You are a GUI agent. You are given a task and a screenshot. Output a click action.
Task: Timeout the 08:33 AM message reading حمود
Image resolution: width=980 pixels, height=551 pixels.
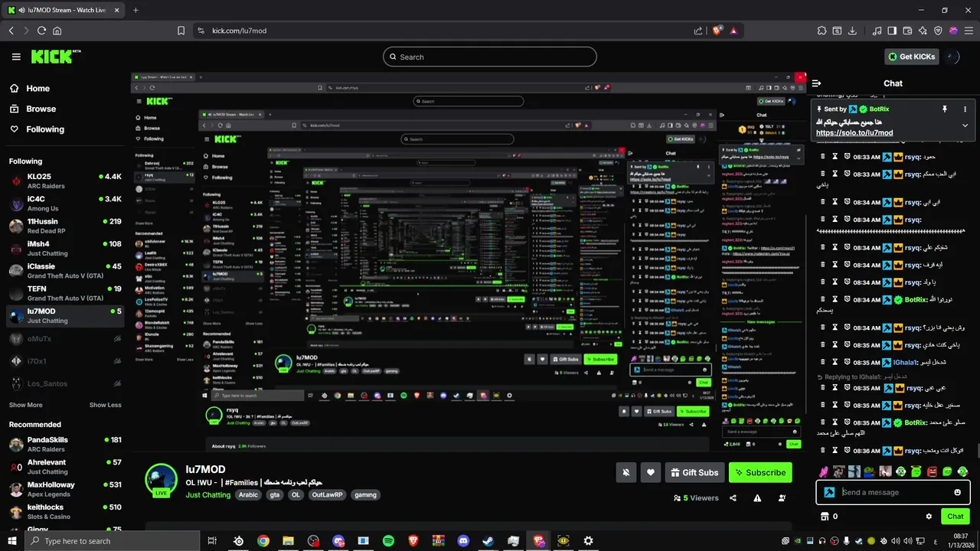coord(835,156)
